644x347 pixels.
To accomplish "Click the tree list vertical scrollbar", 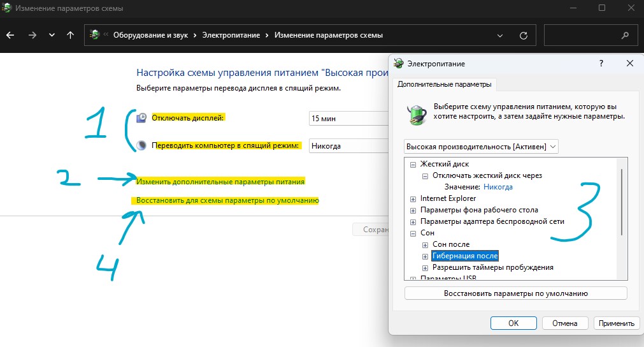I will [622, 202].
